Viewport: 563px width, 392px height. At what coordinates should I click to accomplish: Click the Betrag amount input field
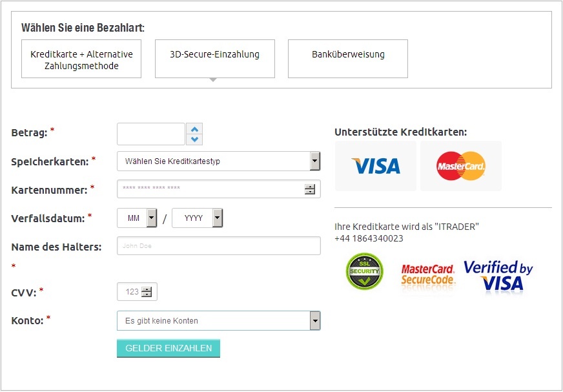tap(151, 134)
